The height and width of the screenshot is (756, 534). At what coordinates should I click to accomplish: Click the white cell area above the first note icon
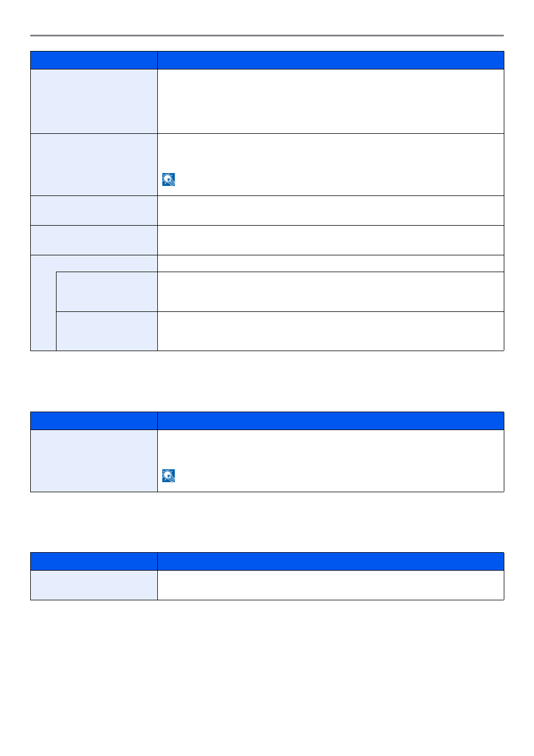(331, 152)
